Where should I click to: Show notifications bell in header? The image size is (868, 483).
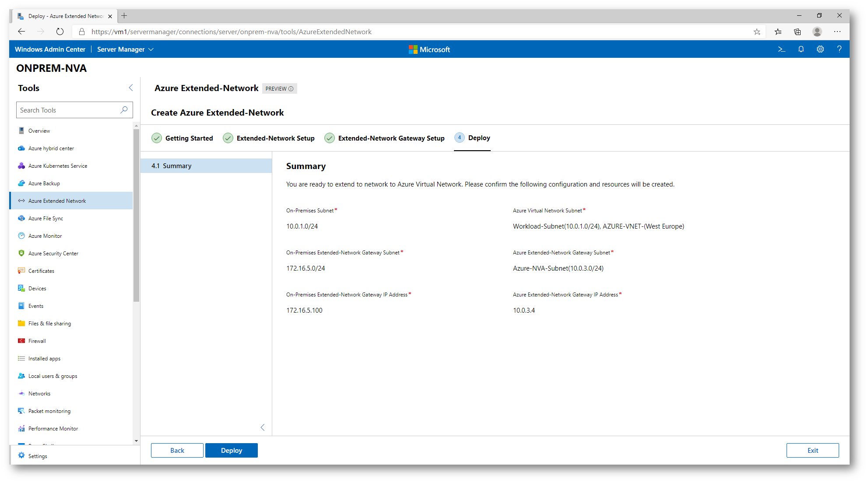(801, 49)
